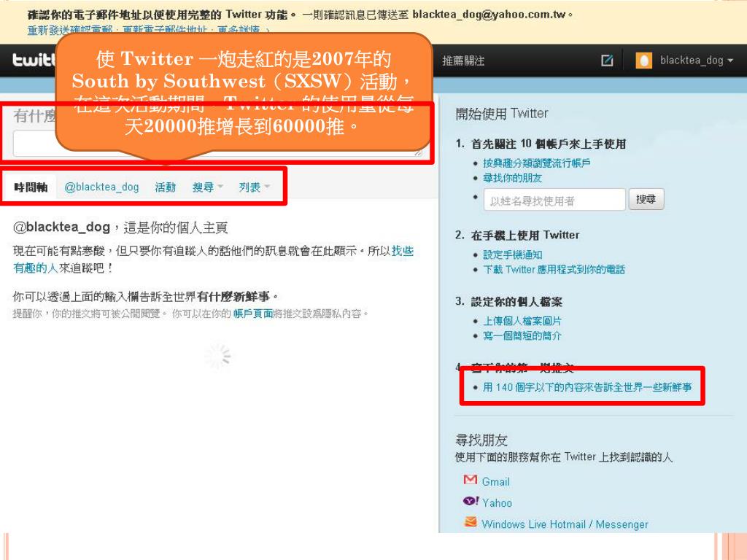
Task: Open 推薦關注 in the top navigation
Action: (463, 61)
